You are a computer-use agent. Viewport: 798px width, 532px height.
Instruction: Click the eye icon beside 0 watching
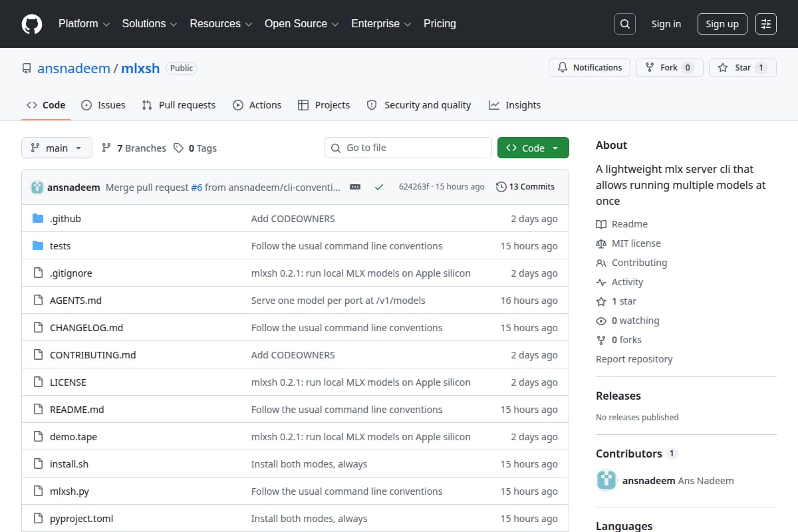click(601, 321)
